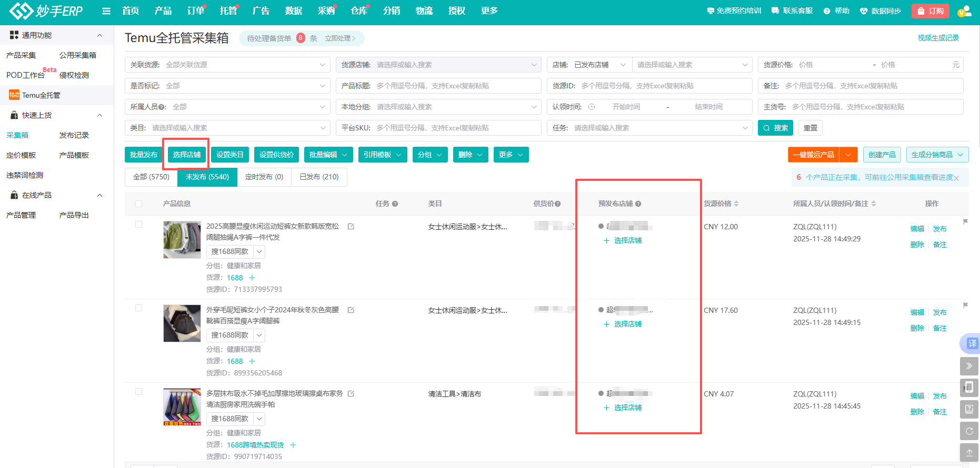This screenshot has height=468, width=980.
Task: Click the 产品标题 input field
Action: point(455,86)
